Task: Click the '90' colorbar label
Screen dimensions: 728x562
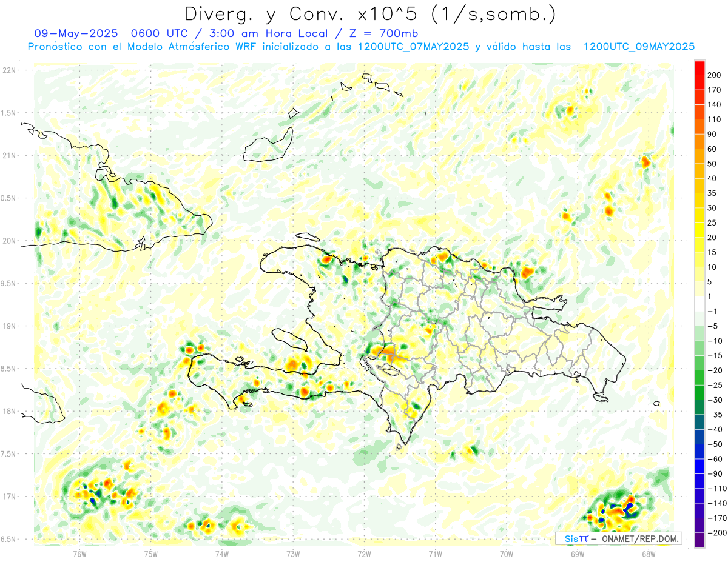Action: (712, 134)
